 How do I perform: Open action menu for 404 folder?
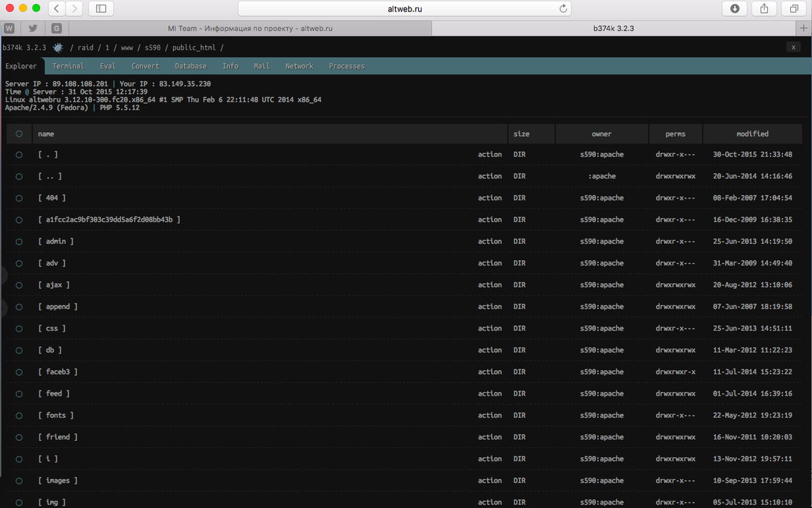click(x=490, y=198)
